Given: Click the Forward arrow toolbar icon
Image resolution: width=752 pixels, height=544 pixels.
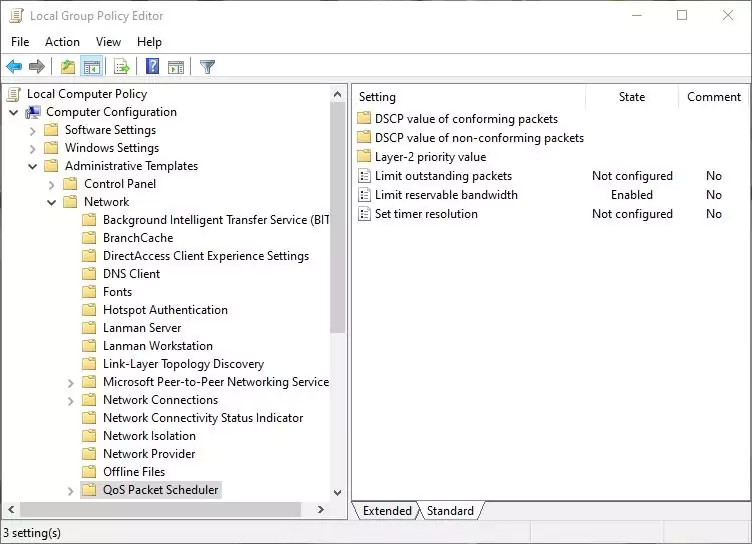Looking at the screenshot, I should coord(37,67).
